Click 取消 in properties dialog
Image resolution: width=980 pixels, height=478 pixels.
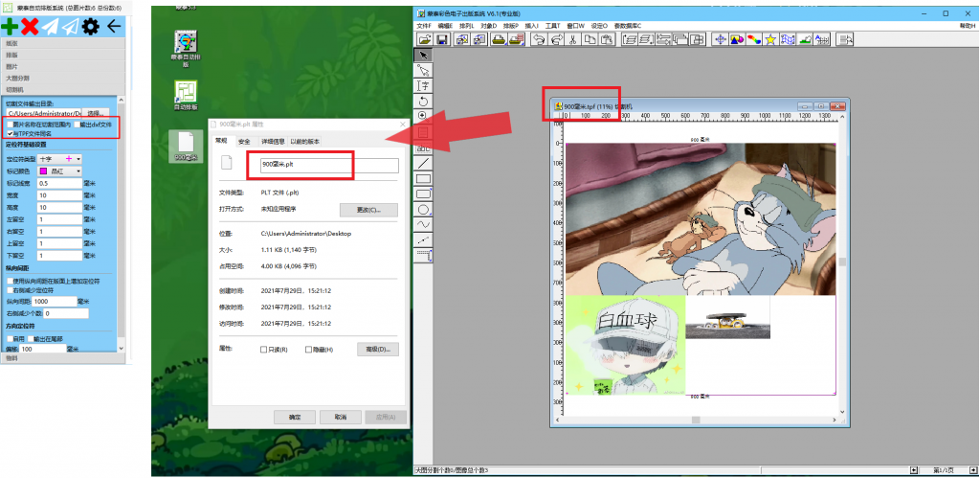pyautogui.click(x=340, y=417)
